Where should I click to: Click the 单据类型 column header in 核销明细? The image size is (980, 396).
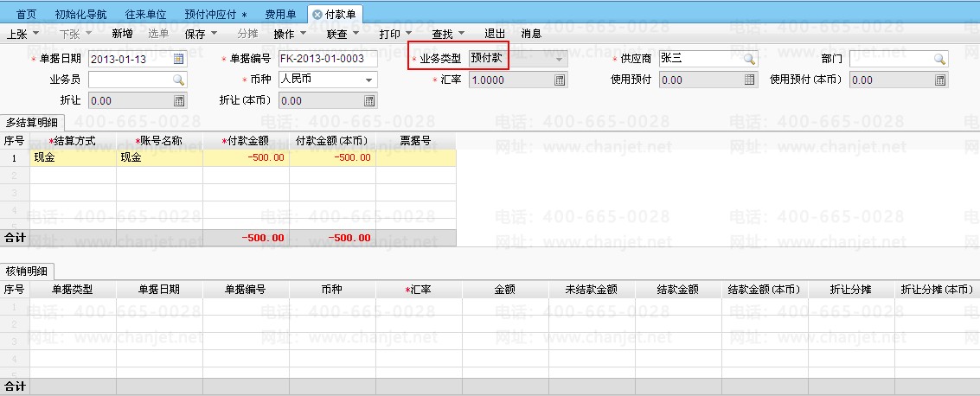point(74,290)
